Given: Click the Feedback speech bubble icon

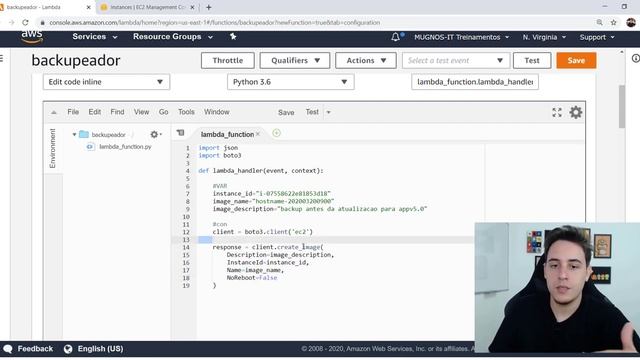Looking at the screenshot, I should click(8, 349).
